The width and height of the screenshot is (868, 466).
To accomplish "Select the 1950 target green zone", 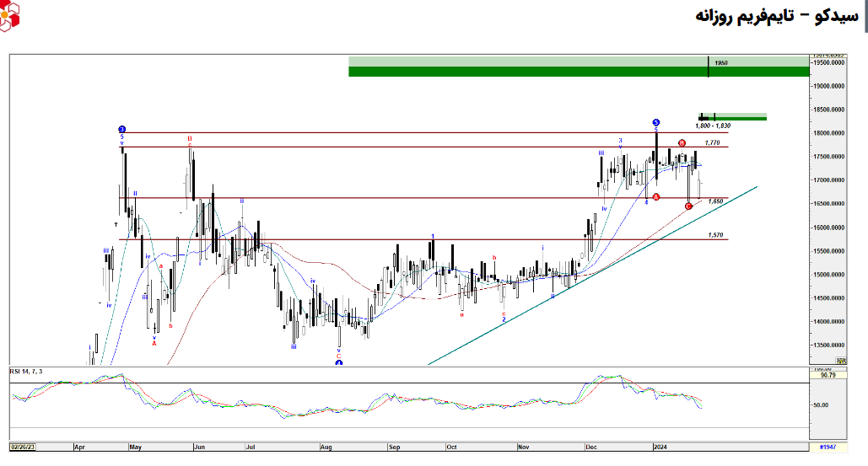I will [x=579, y=67].
